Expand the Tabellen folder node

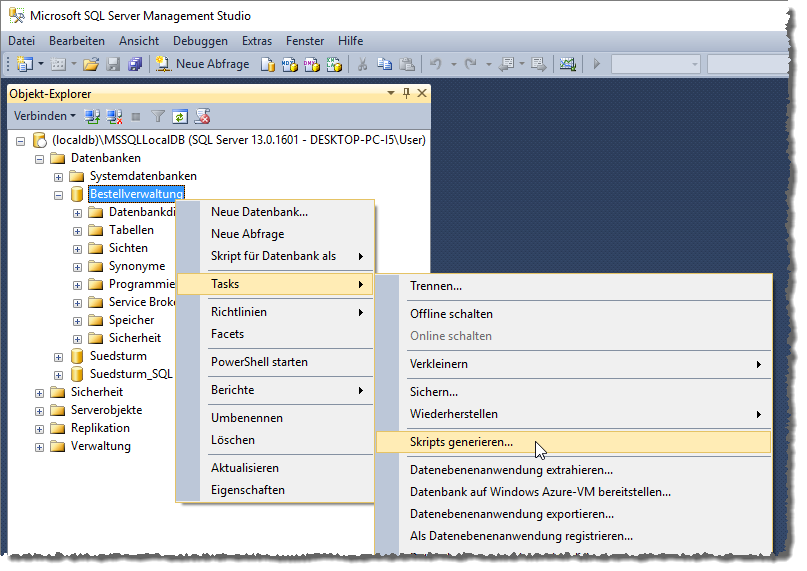click(x=78, y=230)
